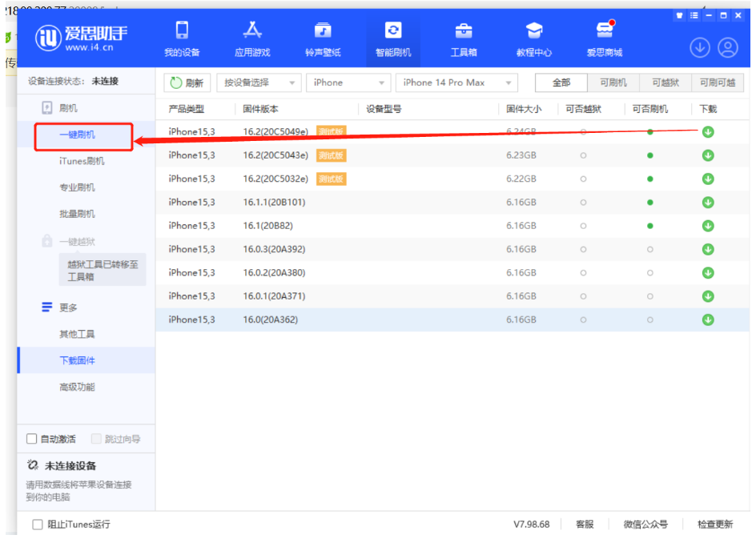Tick the 跳过向导 checkbox

[x=96, y=439]
